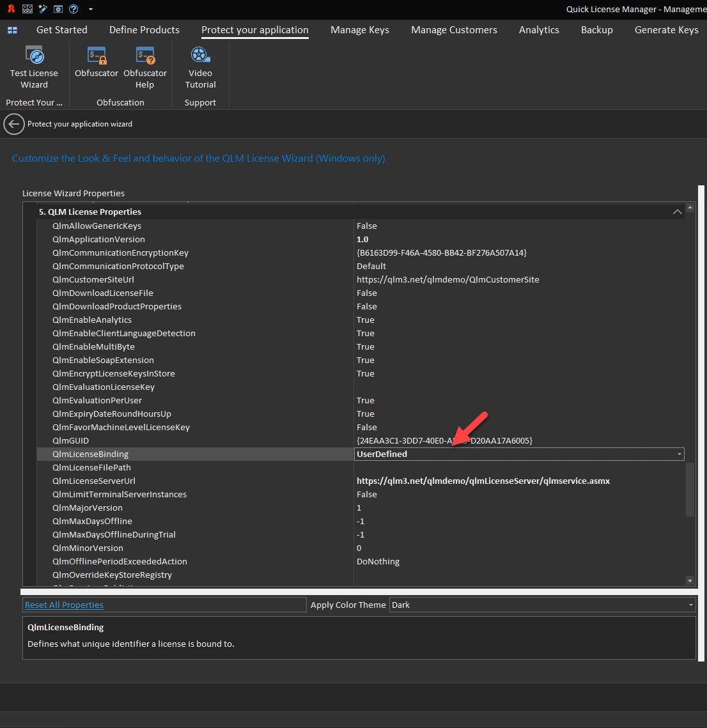Open the QlmLicenseBinding UserDefined dropdown arrow

(x=680, y=454)
